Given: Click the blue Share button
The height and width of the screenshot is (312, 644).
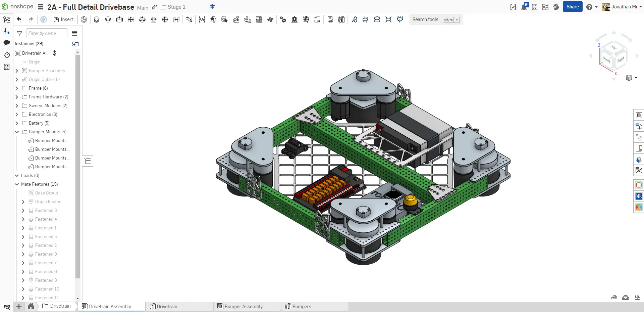Looking at the screenshot, I should pos(572,7).
